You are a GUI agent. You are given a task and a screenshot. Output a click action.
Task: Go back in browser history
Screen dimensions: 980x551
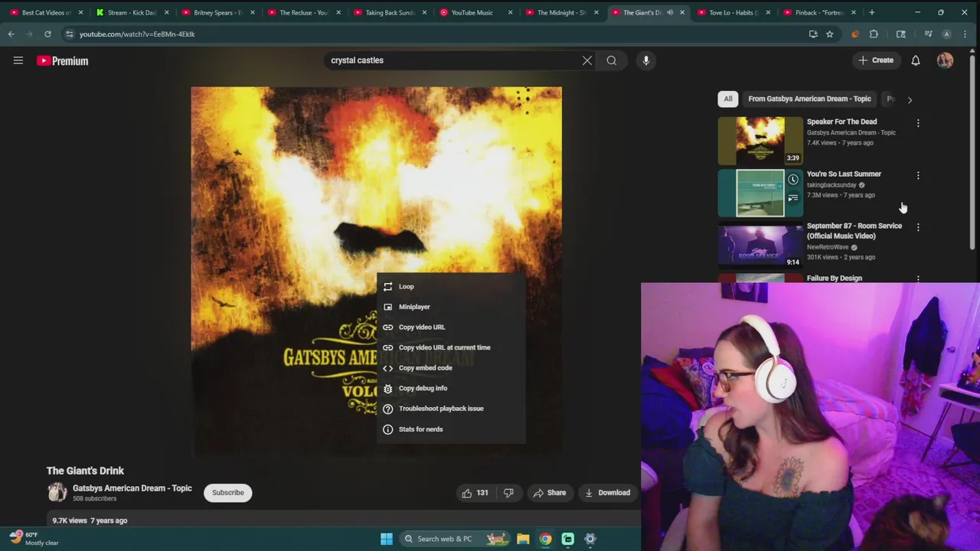(11, 34)
